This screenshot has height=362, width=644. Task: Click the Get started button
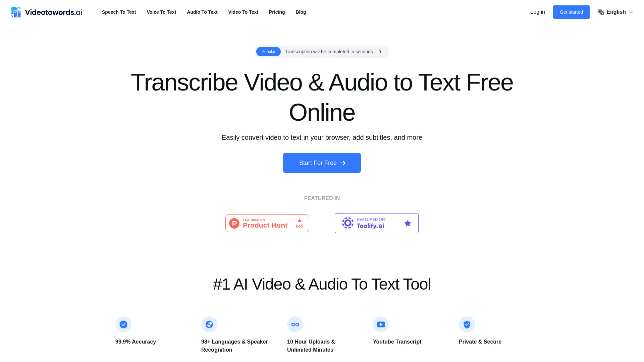click(571, 12)
